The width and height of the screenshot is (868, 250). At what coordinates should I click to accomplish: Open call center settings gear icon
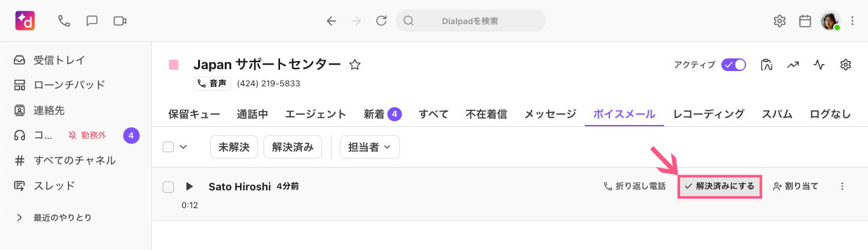(x=845, y=65)
